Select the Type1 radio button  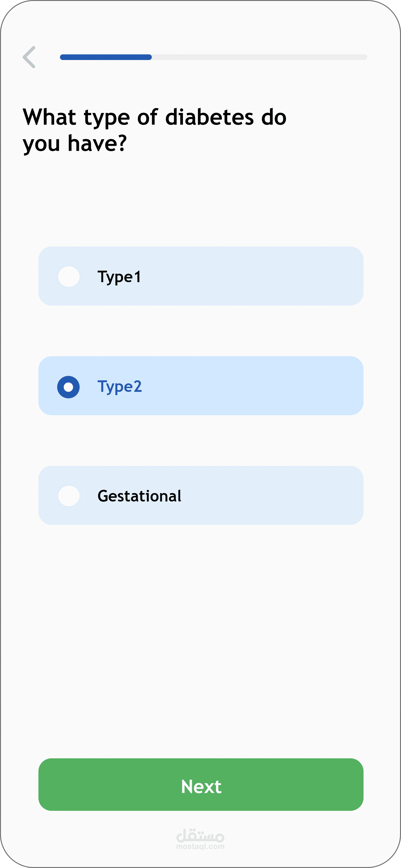click(x=69, y=276)
